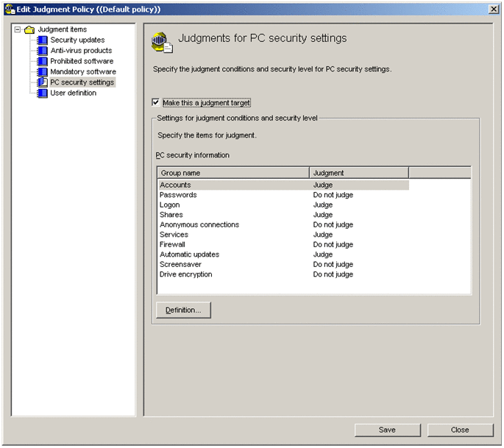Image resolution: width=504 pixels, height=448 pixels.
Task: Open the Definition... dialog button
Action: point(183,310)
